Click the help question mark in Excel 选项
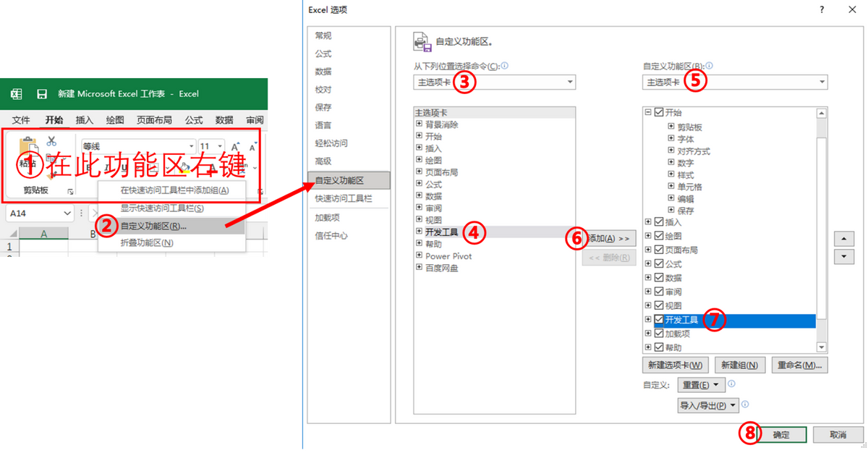The height and width of the screenshot is (453, 868). pos(822,9)
